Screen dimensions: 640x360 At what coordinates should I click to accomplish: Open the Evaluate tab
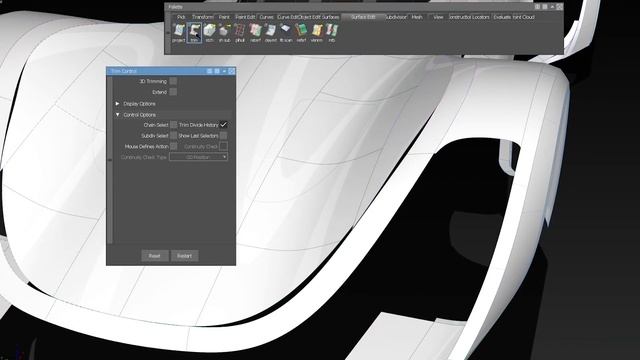[x=502, y=17]
